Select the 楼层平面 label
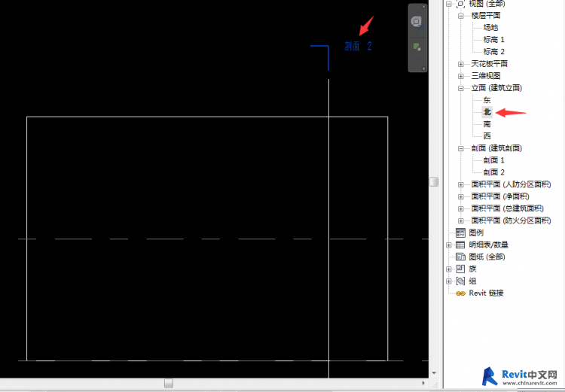Image resolution: width=565 pixels, height=392 pixels. tap(486, 16)
